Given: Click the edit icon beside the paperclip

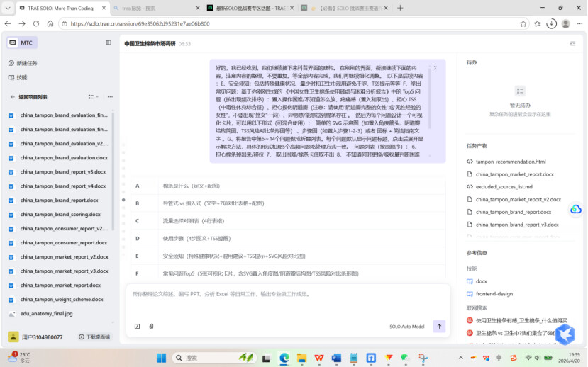Looking at the screenshot, I should point(137,327).
